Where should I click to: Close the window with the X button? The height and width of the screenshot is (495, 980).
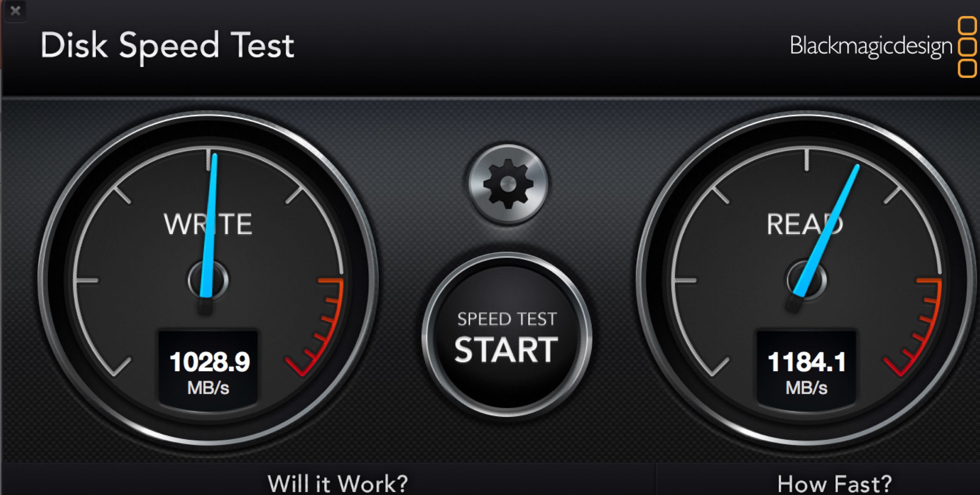(15, 11)
